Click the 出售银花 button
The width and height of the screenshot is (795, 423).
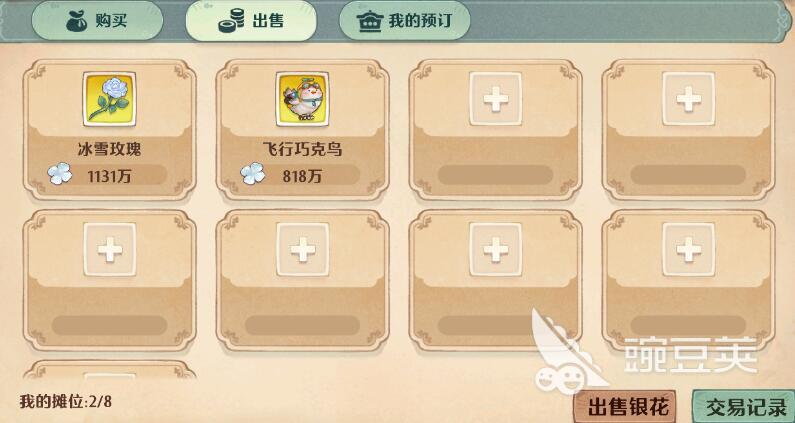click(625, 406)
